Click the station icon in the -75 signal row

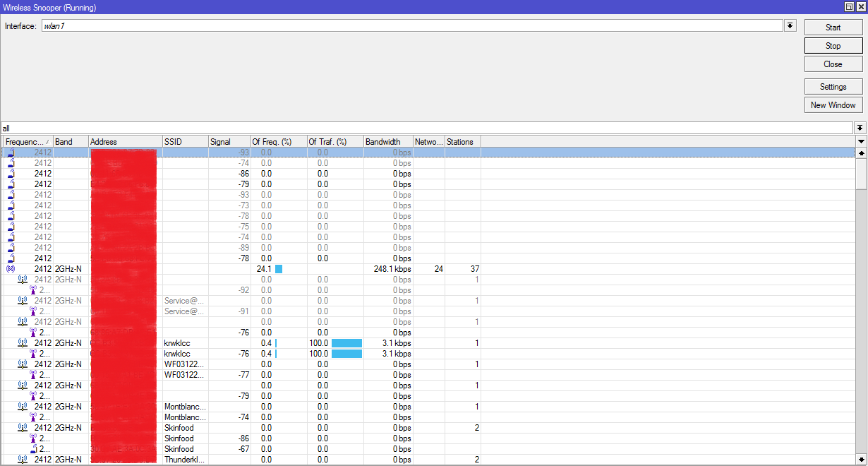(x=11, y=227)
